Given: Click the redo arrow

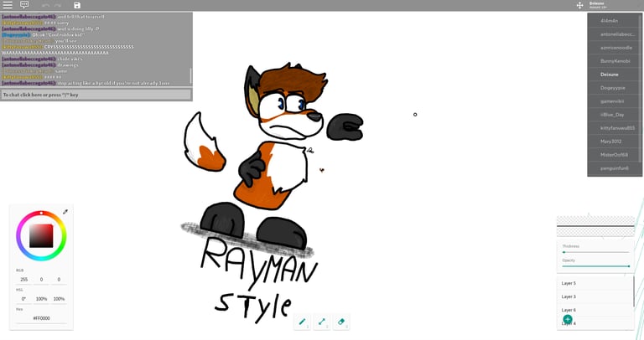Looking at the screenshot, I should point(58,5).
